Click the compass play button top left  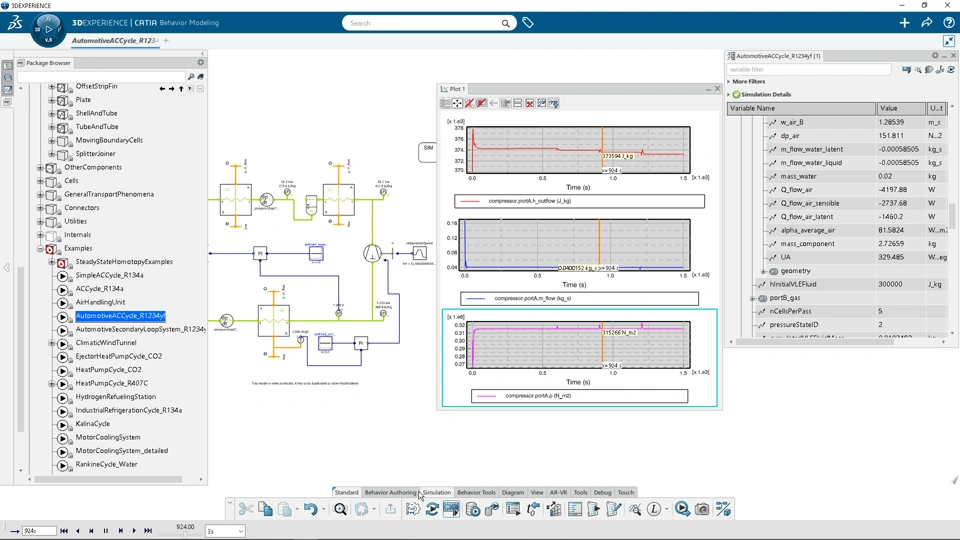(48, 29)
